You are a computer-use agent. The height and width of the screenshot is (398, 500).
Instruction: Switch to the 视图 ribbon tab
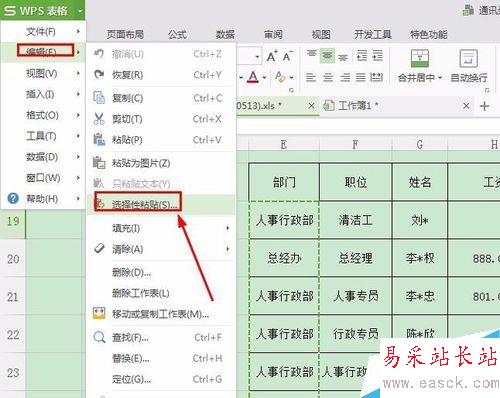321,34
